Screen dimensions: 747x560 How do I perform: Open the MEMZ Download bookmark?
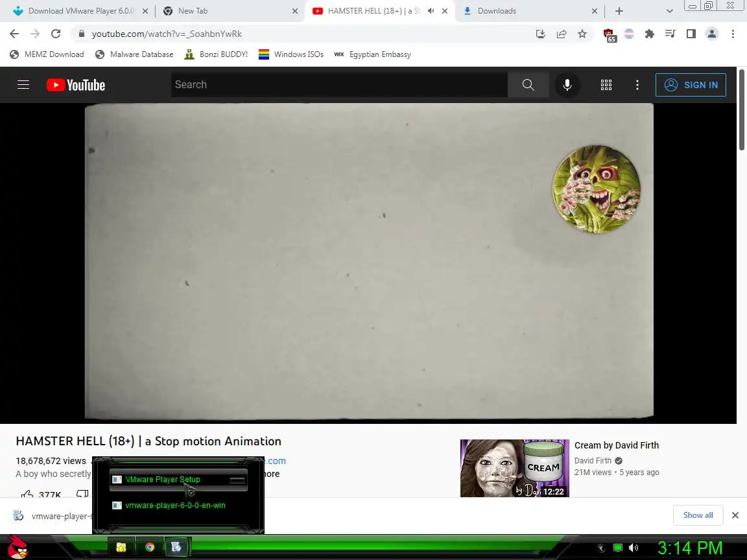tap(47, 54)
